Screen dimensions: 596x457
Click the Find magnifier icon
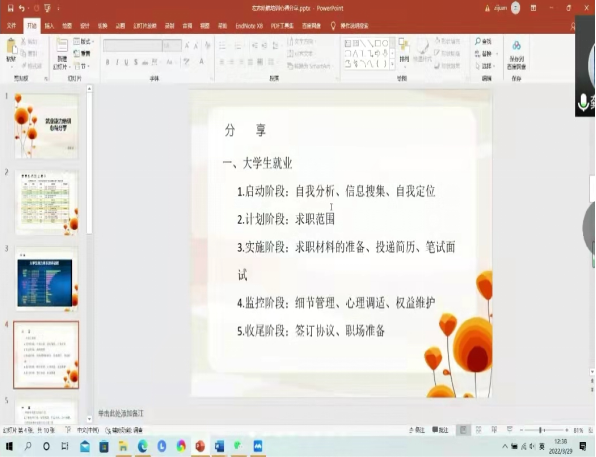(478, 41)
